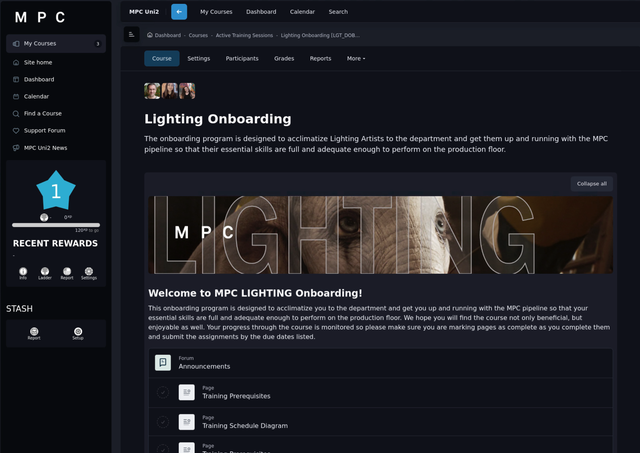Open the course index drawer icon
The width and height of the screenshot is (640, 453).
tap(131, 35)
